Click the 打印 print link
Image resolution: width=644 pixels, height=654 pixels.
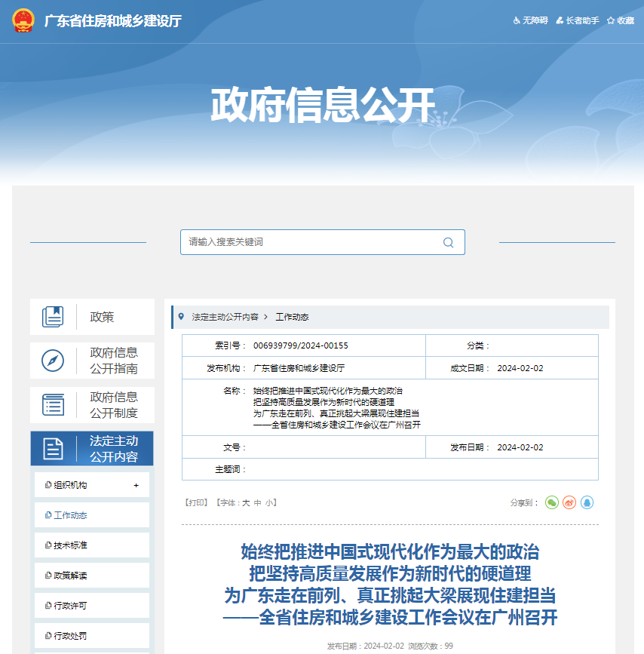[x=196, y=502]
